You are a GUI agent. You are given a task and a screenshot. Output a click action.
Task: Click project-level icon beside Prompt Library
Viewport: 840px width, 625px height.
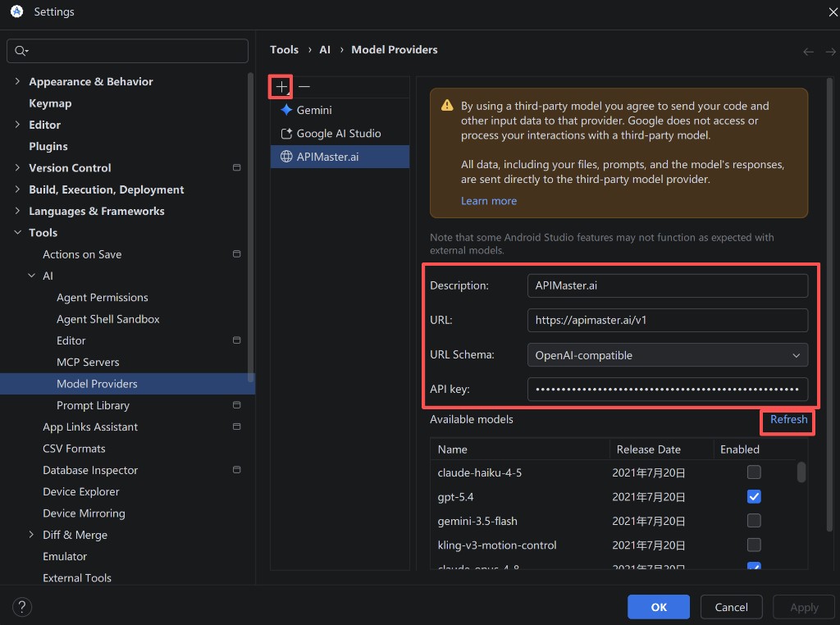[236, 405]
